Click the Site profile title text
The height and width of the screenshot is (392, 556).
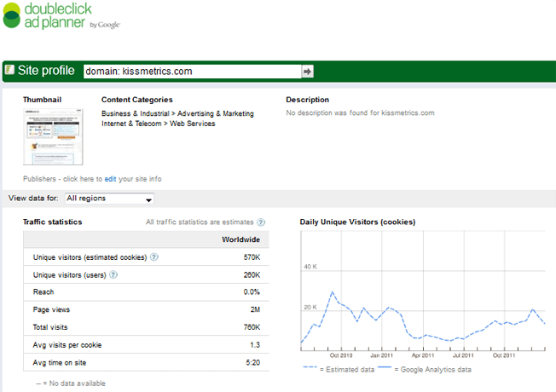(46, 71)
